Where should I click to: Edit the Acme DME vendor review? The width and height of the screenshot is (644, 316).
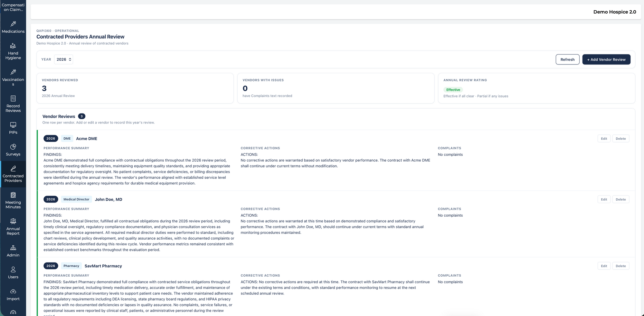pyautogui.click(x=604, y=139)
